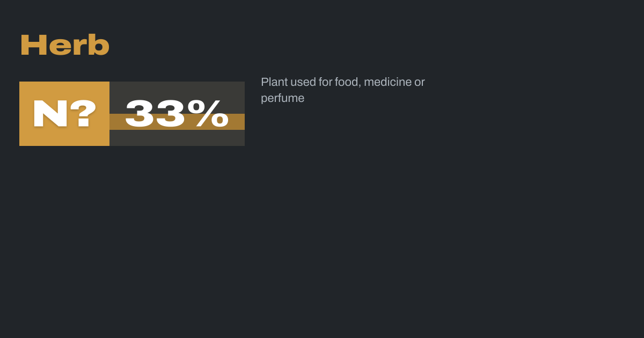Viewport: 644px width, 338px height.
Task: Click the 33% value text
Action: point(177,114)
